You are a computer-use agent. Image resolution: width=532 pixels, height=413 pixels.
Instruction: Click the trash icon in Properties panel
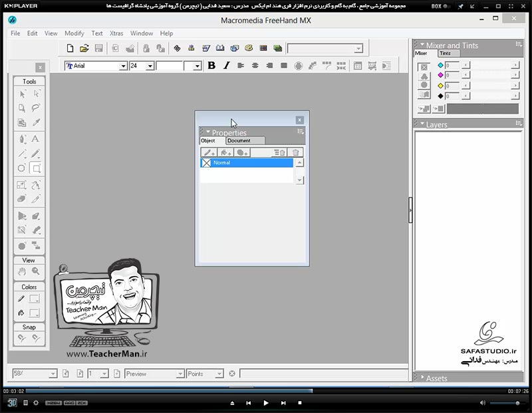[295, 153]
